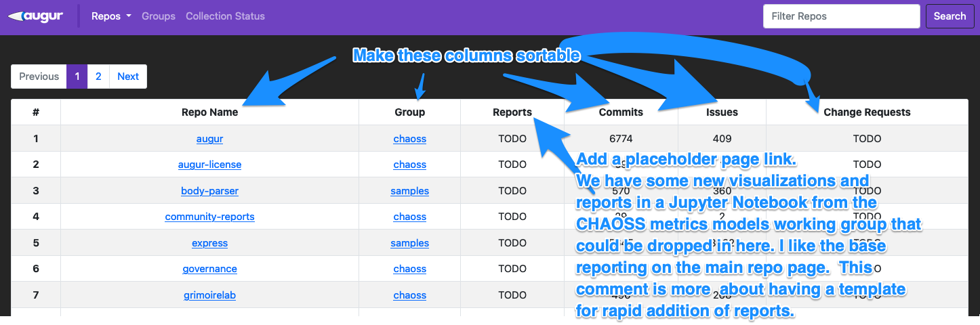Click Reports TODO in governance row

512,269
